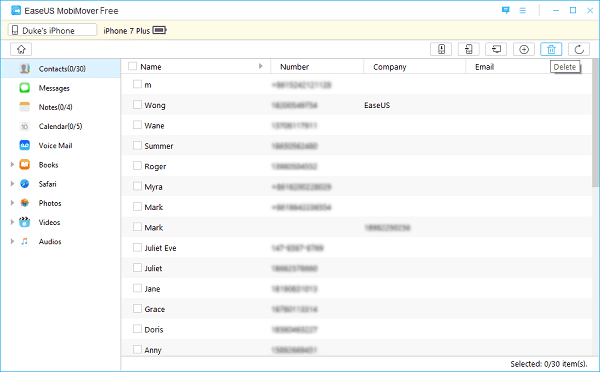Click the Delete trash icon
This screenshot has width=600, height=372.
coord(551,49)
